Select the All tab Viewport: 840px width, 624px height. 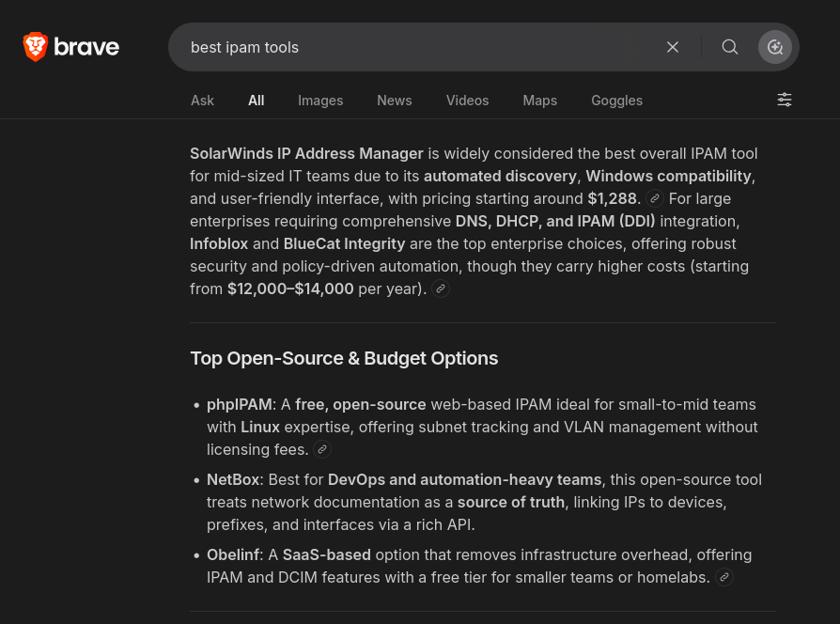point(257,101)
